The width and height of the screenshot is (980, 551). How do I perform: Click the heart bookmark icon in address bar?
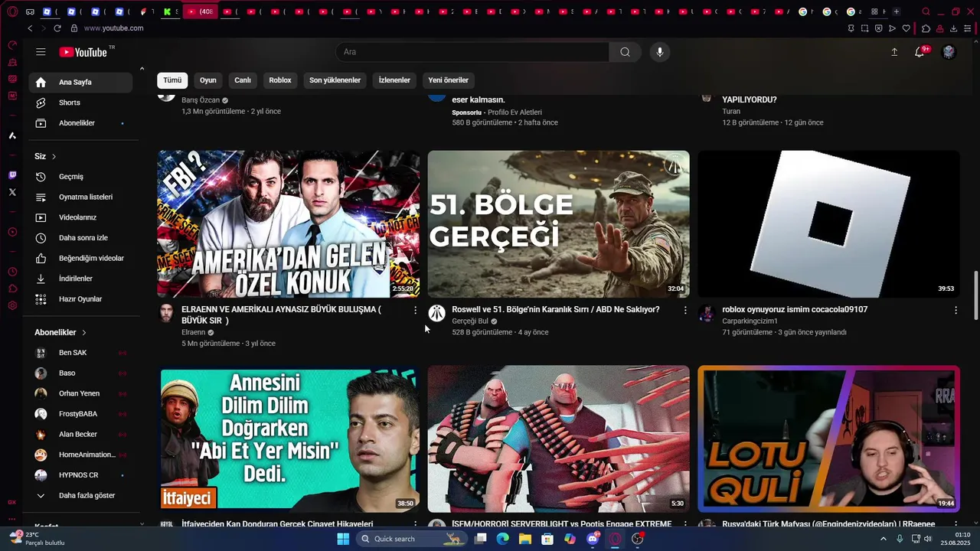click(x=906, y=28)
